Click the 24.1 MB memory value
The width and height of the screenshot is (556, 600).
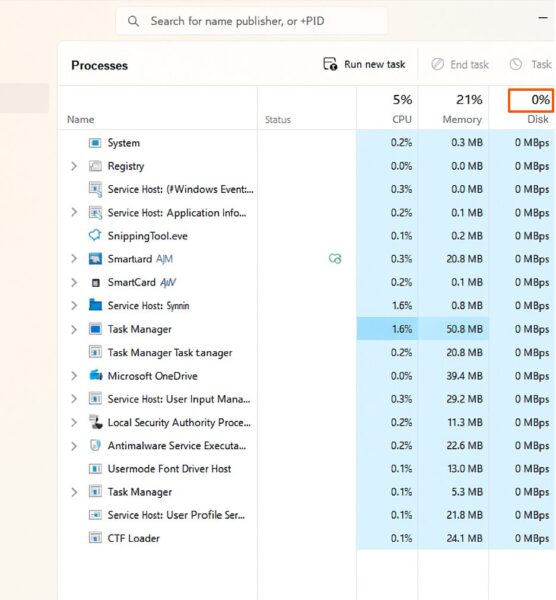(x=464, y=538)
